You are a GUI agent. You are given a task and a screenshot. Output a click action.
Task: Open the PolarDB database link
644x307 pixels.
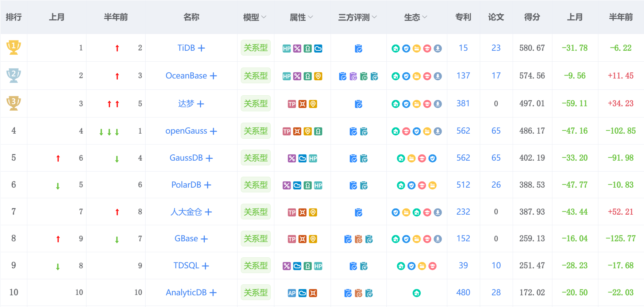tap(186, 185)
